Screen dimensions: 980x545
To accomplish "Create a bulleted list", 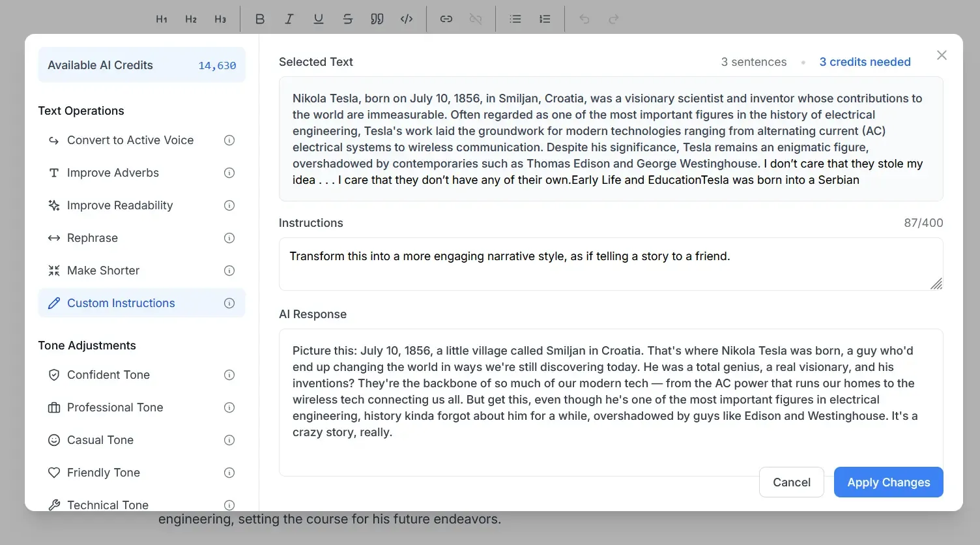I will 515,19.
